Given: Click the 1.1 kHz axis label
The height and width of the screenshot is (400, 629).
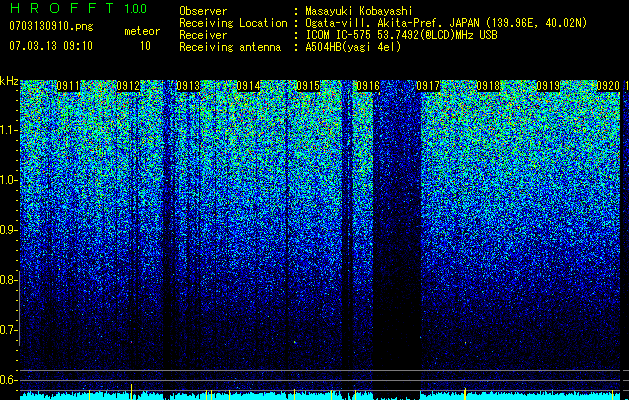Looking at the screenshot, I should point(8,130).
